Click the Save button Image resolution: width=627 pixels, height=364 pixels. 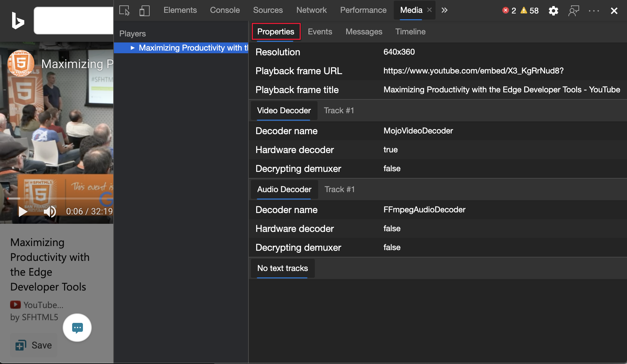pos(34,345)
